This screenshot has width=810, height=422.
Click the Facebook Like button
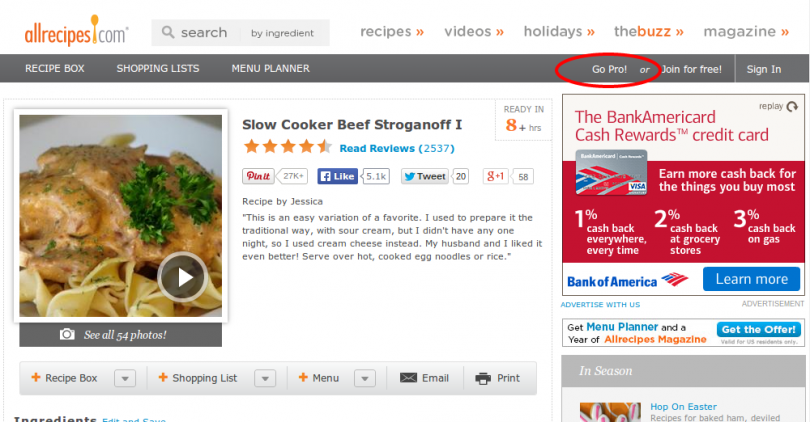point(337,176)
